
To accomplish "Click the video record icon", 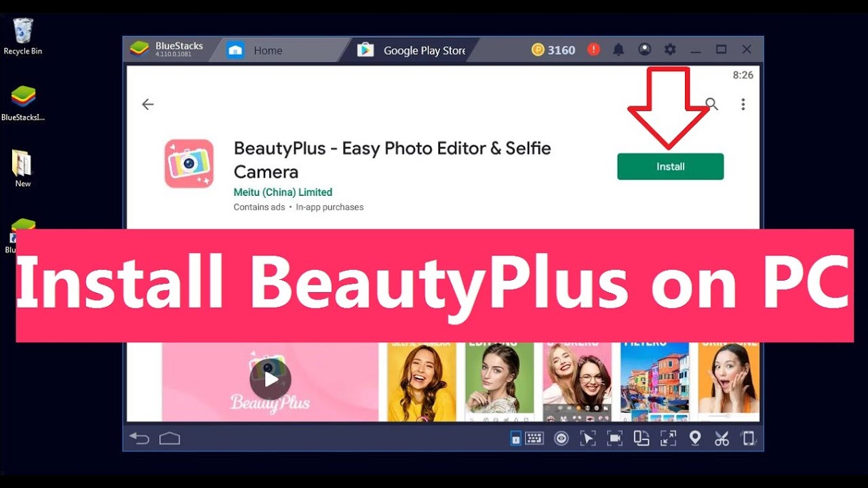I will pos(614,439).
